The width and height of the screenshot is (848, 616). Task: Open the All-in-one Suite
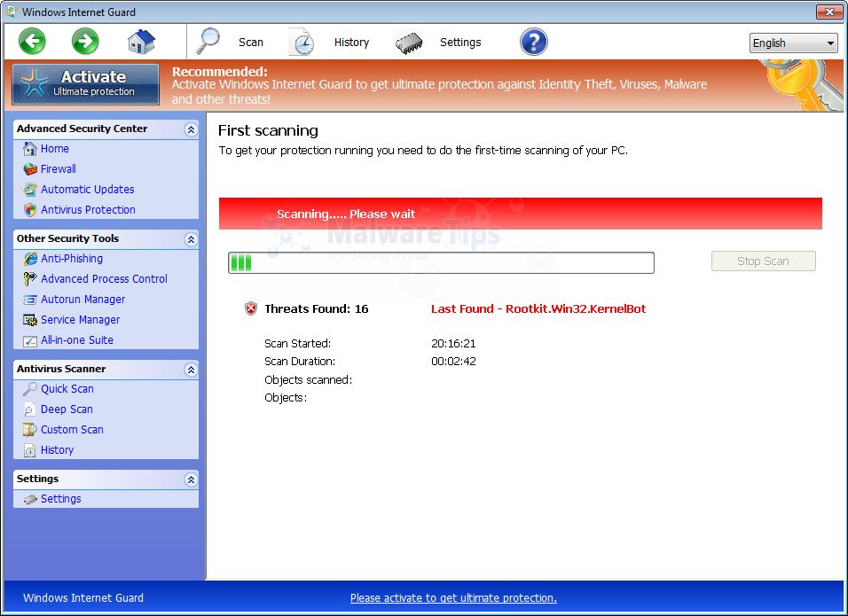(76, 339)
